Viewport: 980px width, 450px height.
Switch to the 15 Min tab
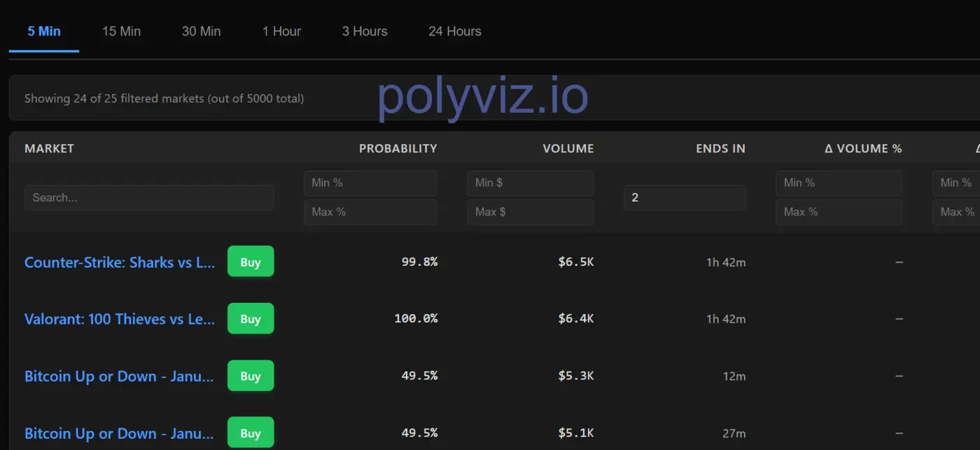coord(122,31)
